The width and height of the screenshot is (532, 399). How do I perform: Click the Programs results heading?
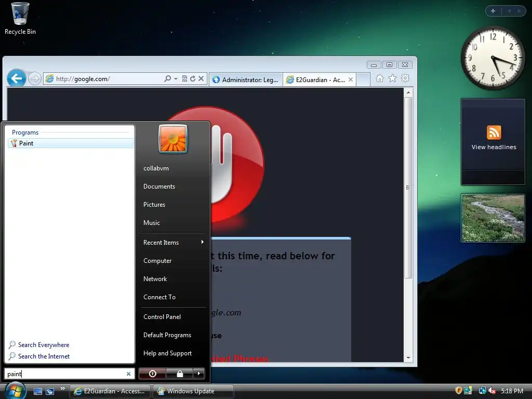pos(25,132)
